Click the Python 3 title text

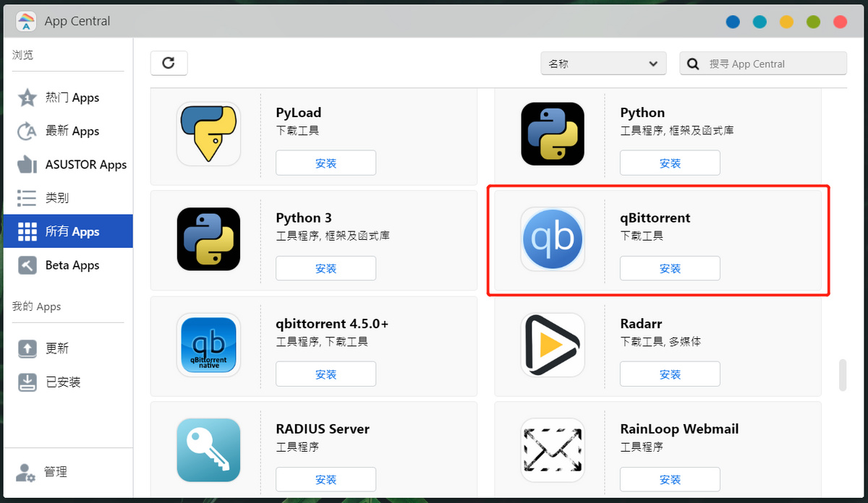[304, 218]
